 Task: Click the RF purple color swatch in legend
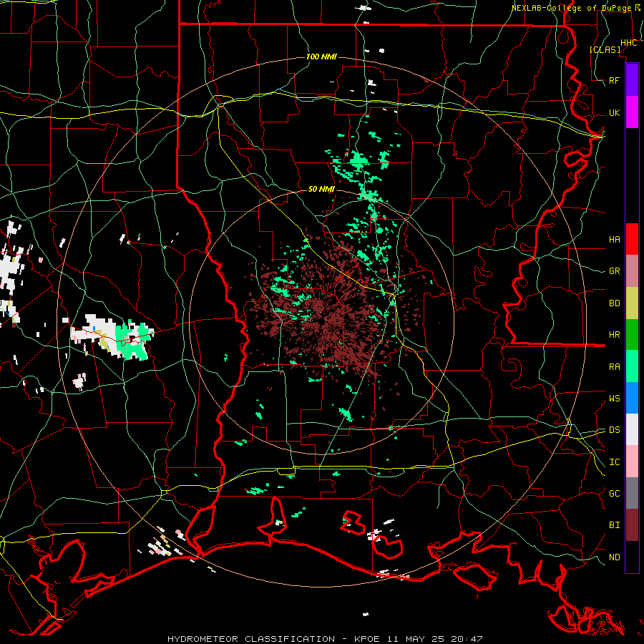[x=632, y=80]
